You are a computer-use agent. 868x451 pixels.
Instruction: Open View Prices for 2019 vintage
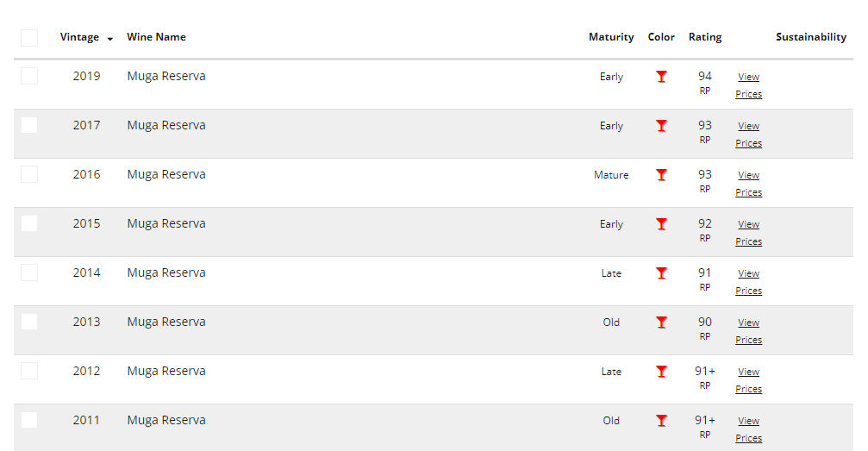pos(748,85)
